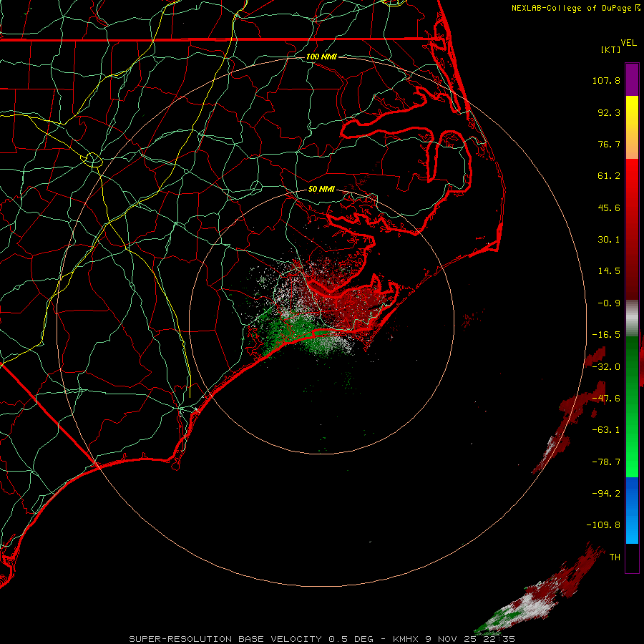
Task: Click the -109.8 legend value
Action: point(603,525)
